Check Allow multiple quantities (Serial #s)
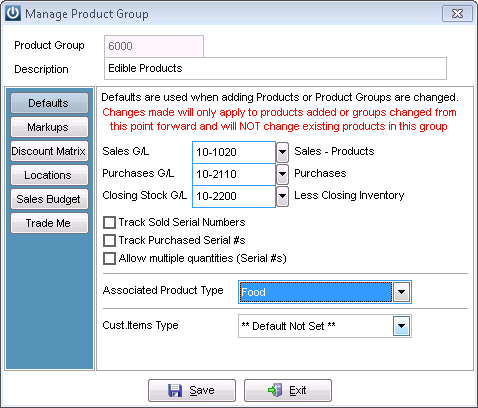 coord(109,258)
